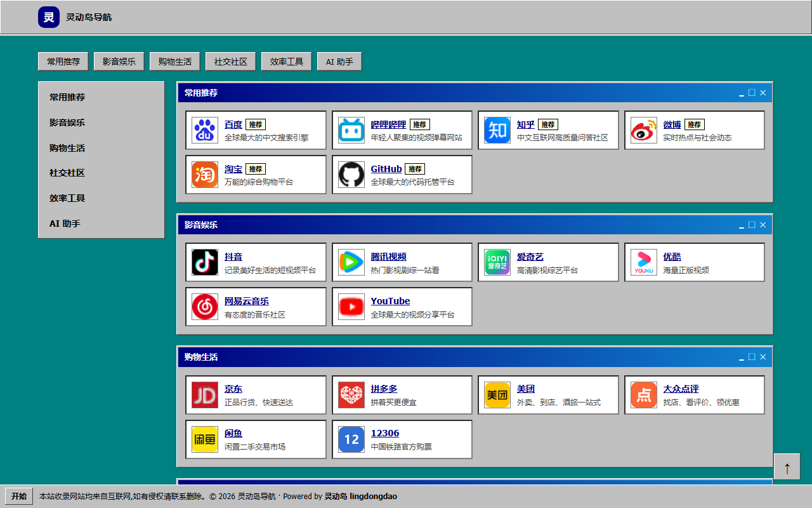Click the 12306 blue icon

351,439
